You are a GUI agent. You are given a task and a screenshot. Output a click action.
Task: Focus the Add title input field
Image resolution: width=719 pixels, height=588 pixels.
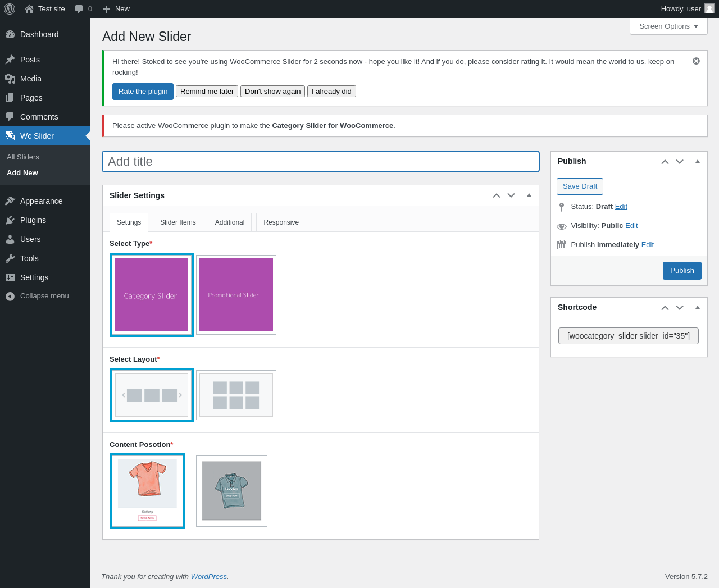point(321,162)
